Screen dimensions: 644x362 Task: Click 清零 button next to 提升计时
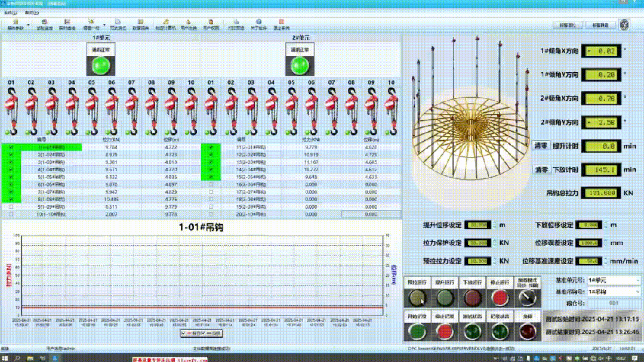541,146
